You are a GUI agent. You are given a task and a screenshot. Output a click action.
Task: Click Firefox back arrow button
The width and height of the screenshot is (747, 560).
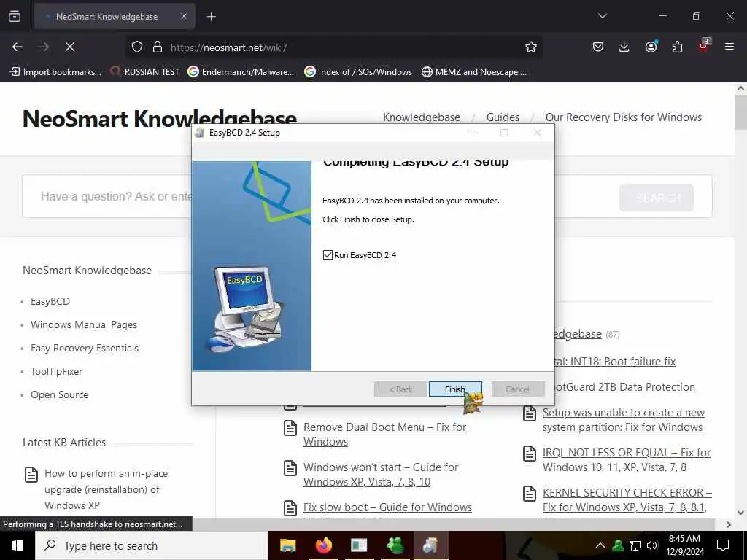pyautogui.click(x=18, y=47)
